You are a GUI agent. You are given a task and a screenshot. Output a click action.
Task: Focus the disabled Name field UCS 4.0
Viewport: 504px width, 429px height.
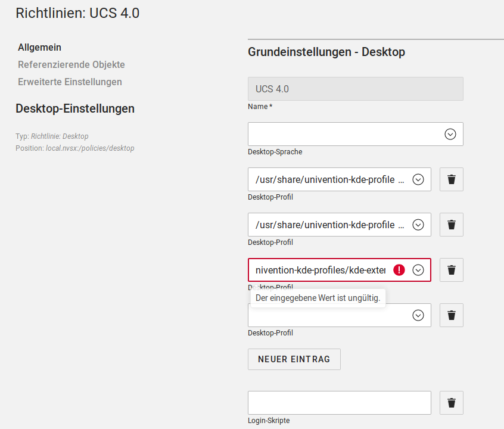click(355, 89)
